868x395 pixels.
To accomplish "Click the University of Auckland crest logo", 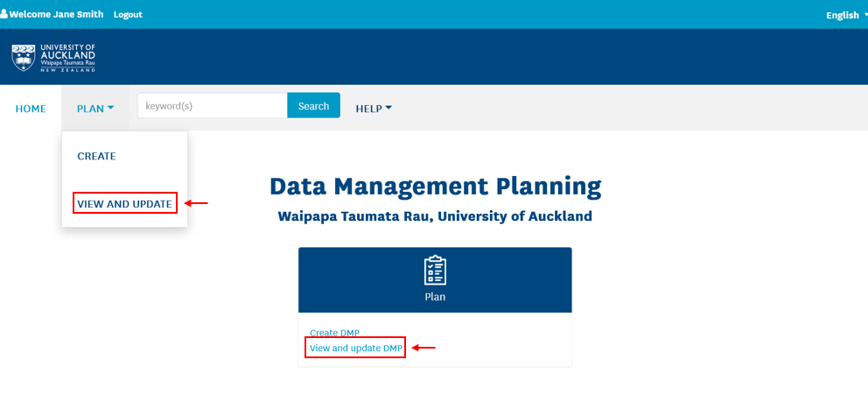I will coord(24,58).
